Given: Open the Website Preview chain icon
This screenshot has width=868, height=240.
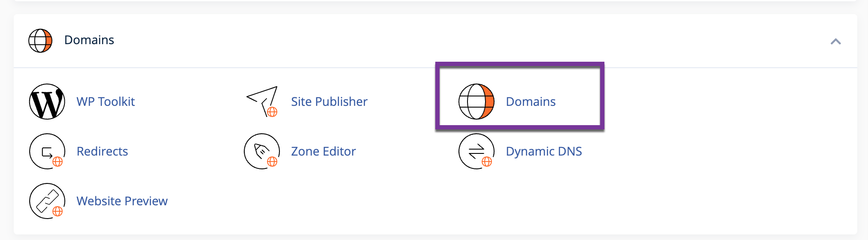Looking at the screenshot, I should point(47,201).
